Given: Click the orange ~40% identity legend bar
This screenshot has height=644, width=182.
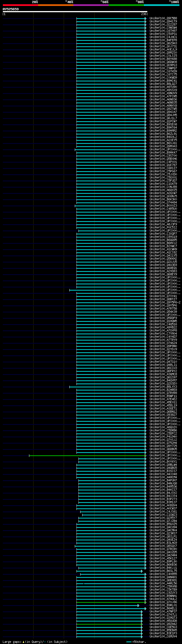Looking at the screenshot, I should tap(56, 5).
